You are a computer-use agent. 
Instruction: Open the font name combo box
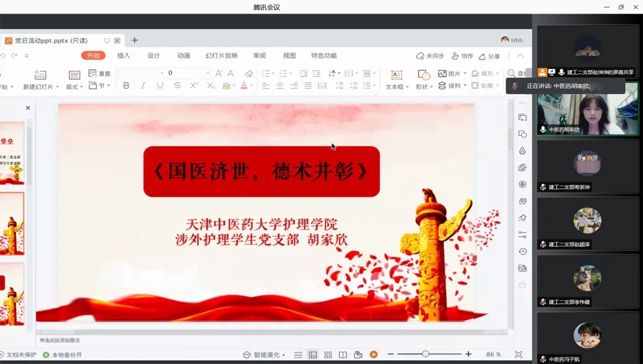141,73
